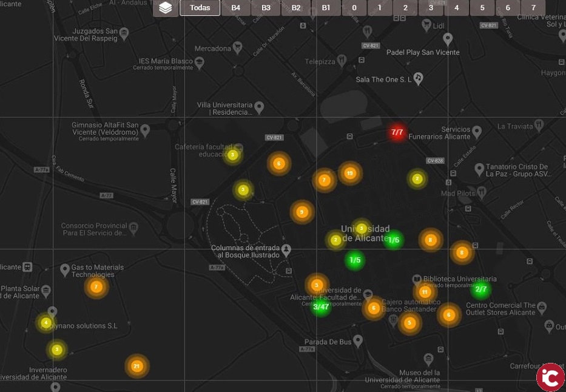This screenshot has height=392, width=566.
Task: Choose floor B1 in floor selector
Action: click(326, 8)
